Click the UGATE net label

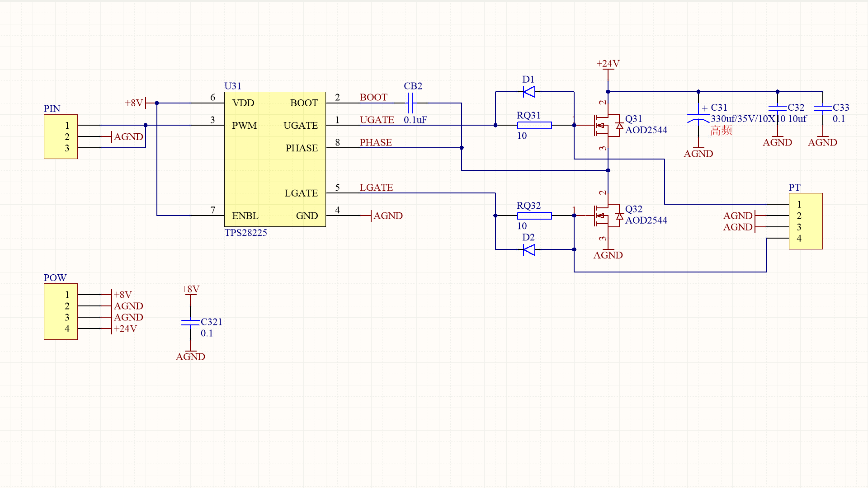click(x=377, y=120)
